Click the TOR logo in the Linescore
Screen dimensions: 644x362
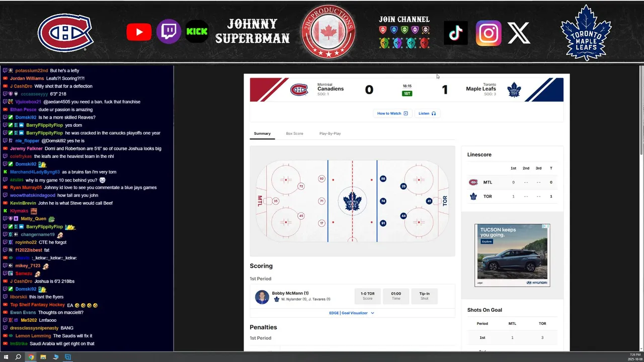[x=473, y=197]
